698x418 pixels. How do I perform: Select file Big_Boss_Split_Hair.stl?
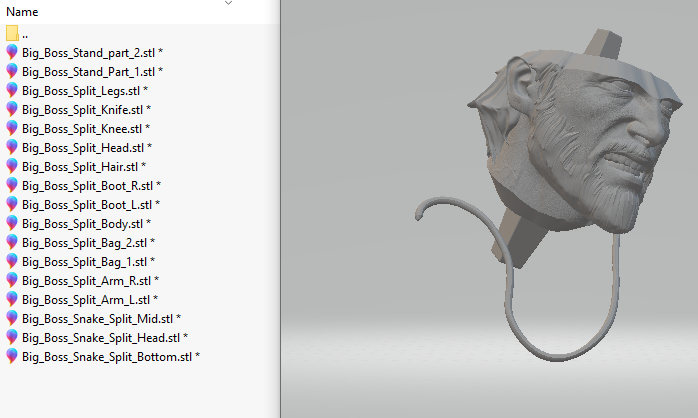point(84,167)
